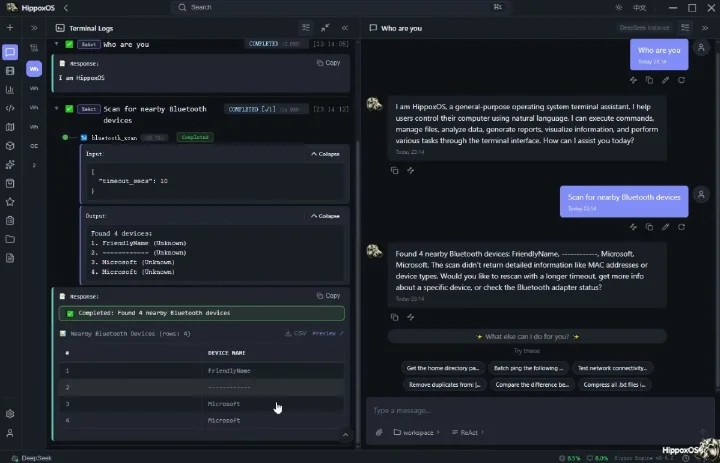Switch language to 中文
This screenshot has height=463, width=720.
point(640,7)
